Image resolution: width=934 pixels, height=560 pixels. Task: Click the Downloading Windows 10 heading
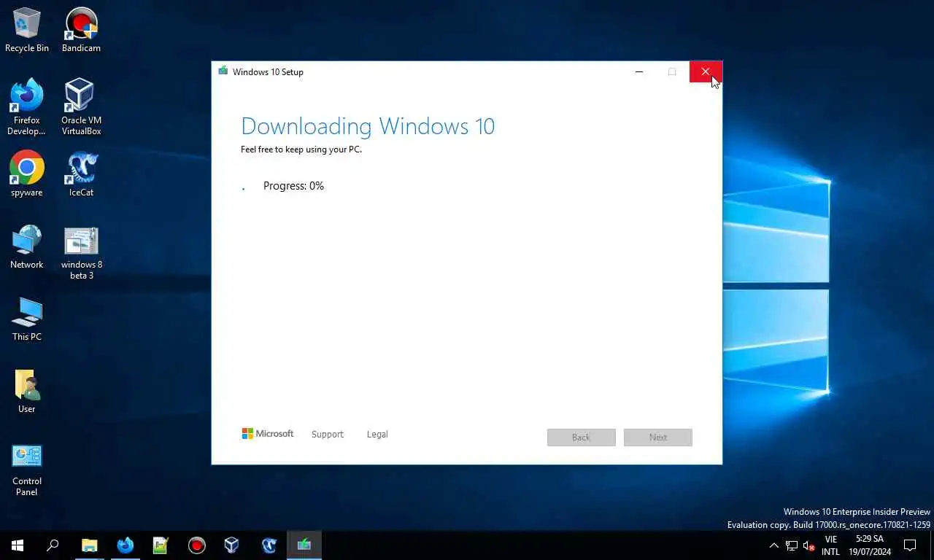pyautogui.click(x=368, y=126)
